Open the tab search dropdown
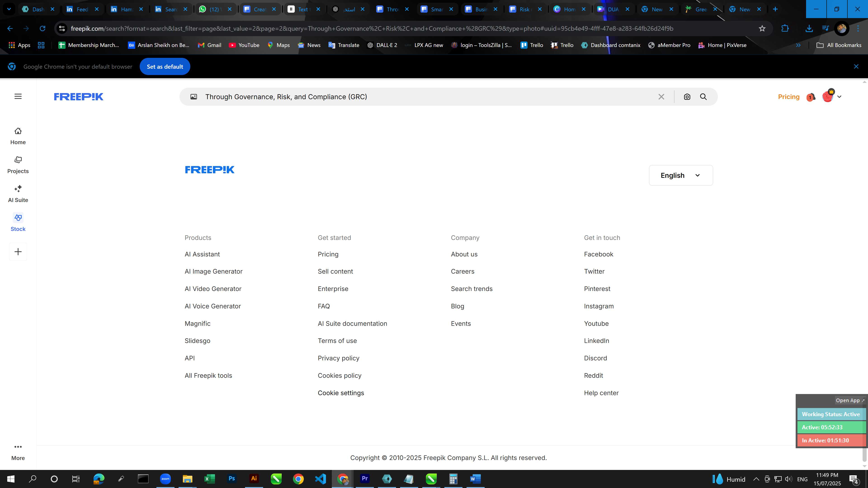The width and height of the screenshot is (868, 488). pos(9,9)
